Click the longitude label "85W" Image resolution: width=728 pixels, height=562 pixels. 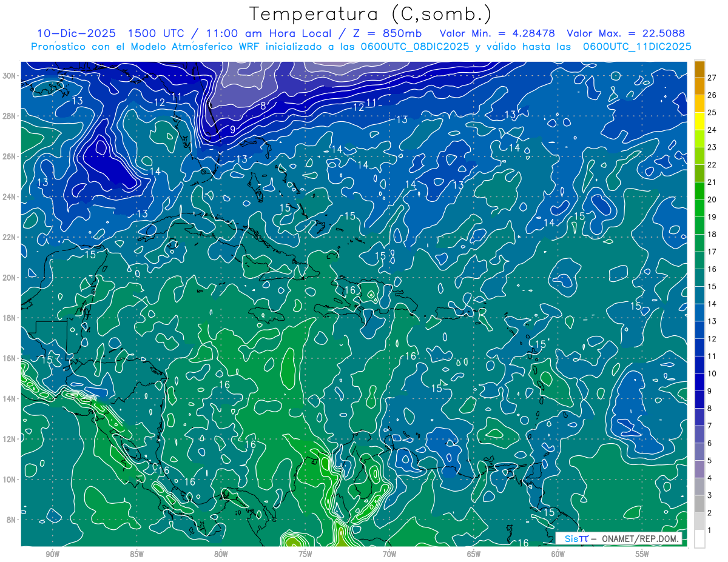click(x=137, y=555)
